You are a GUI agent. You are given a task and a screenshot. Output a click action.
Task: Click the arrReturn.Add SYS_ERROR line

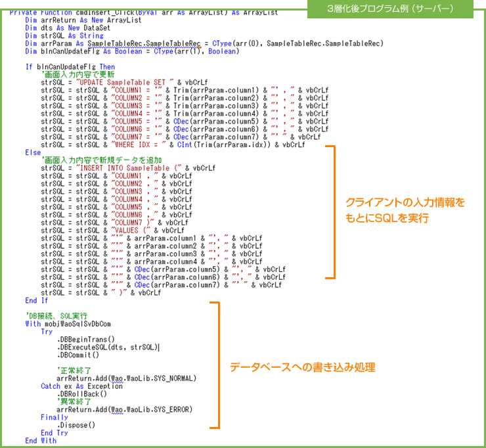point(124,409)
